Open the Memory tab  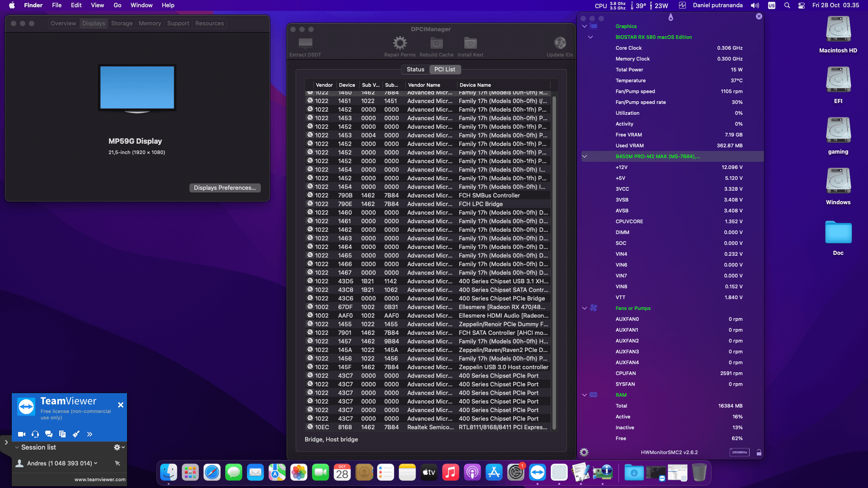(150, 23)
